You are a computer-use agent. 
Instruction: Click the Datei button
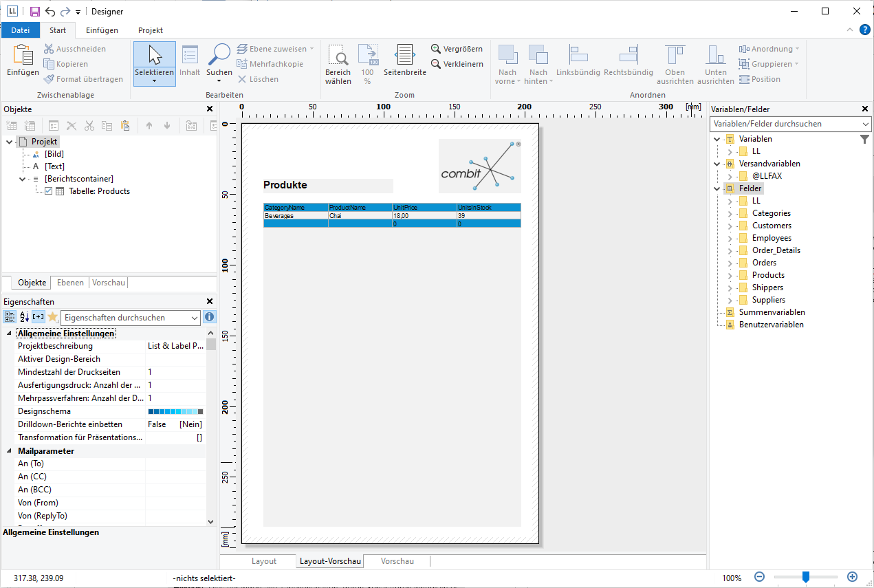tap(21, 30)
